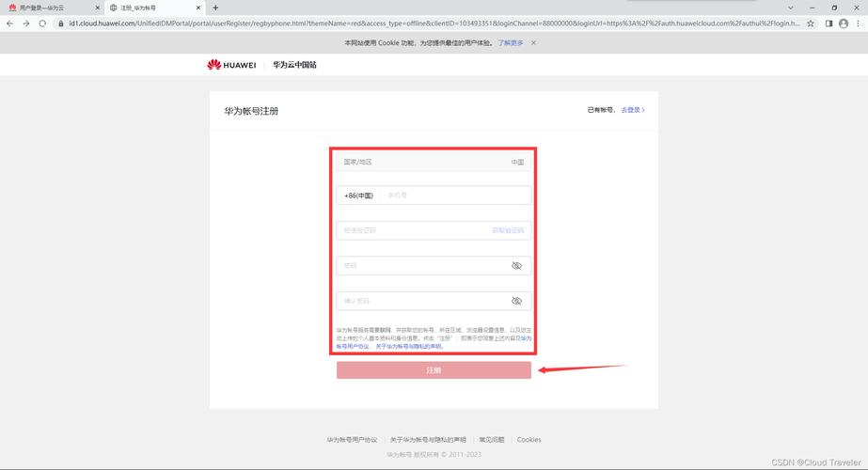Open the footer 华为帐号用户协议 link

point(352,440)
